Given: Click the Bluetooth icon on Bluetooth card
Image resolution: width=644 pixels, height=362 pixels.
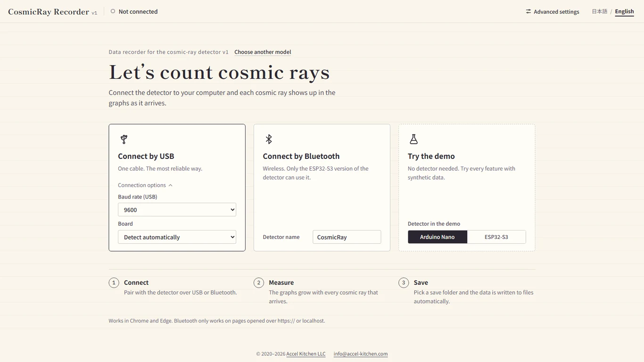Looking at the screenshot, I should click(x=269, y=139).
